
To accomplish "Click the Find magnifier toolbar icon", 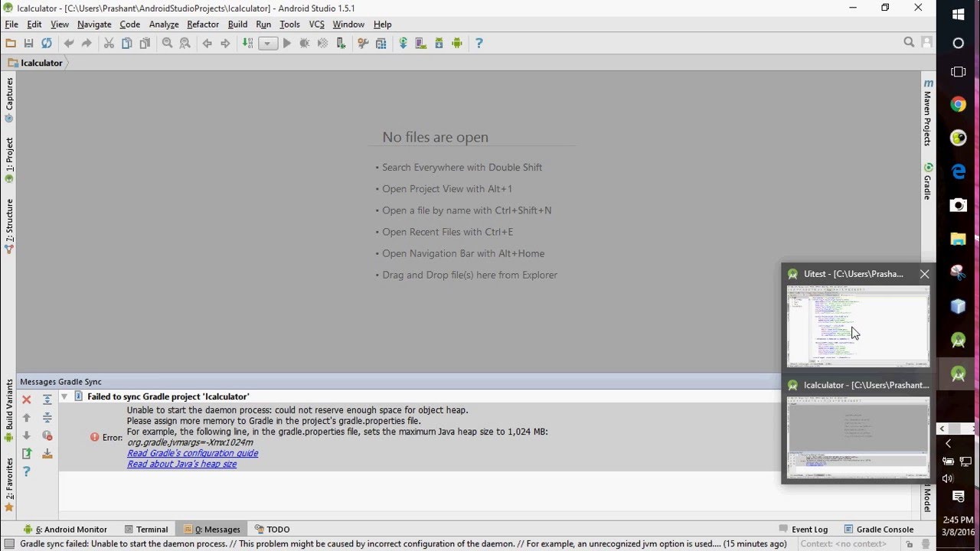I will point(167,44).
